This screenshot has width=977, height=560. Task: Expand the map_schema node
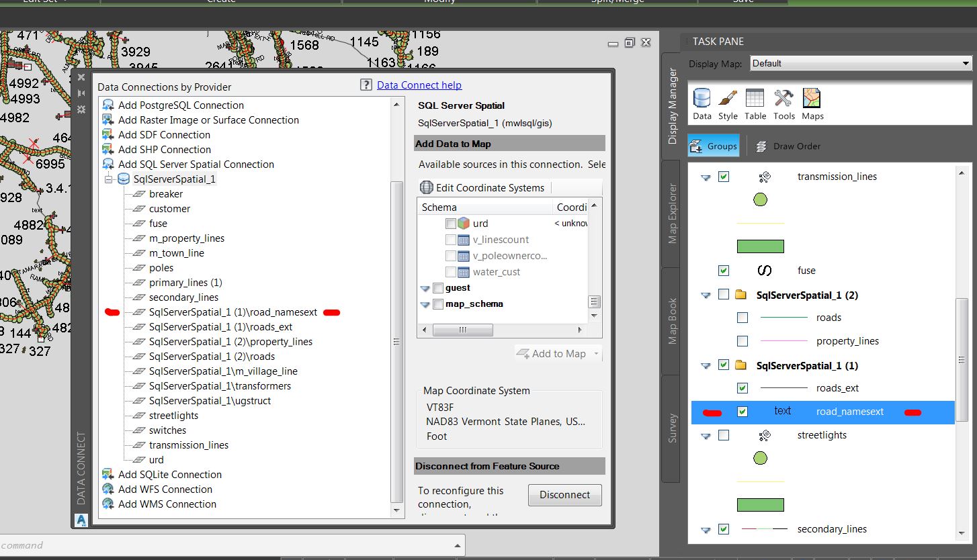pyautogui.click(x=425, y=304)
